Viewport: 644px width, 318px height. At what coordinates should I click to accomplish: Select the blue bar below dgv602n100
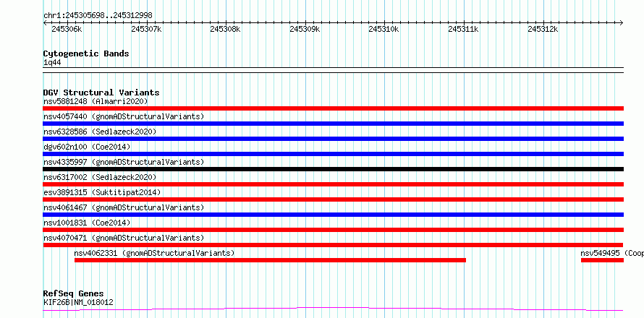point(334,154)
